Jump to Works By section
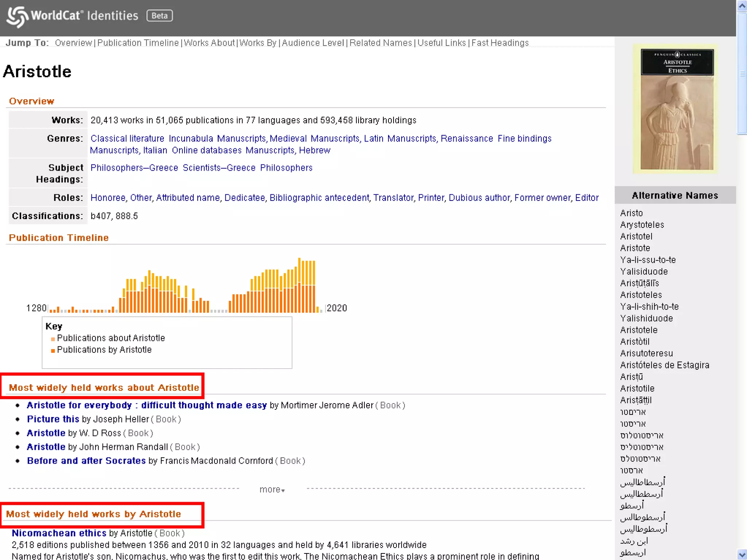The height and width of the screenshot is (560, 747). pos(258,43)
